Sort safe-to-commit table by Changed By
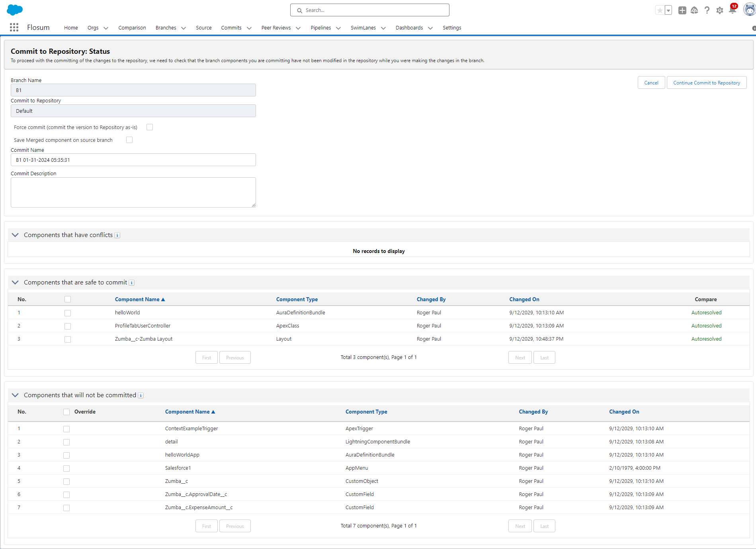This screenshot has height=549, width=756. (431, 299)
